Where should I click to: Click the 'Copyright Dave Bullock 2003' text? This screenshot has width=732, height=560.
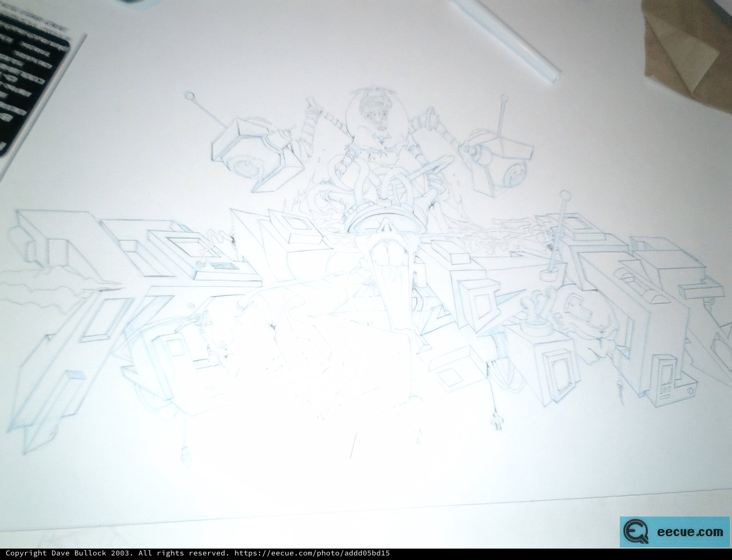[69, 553]
